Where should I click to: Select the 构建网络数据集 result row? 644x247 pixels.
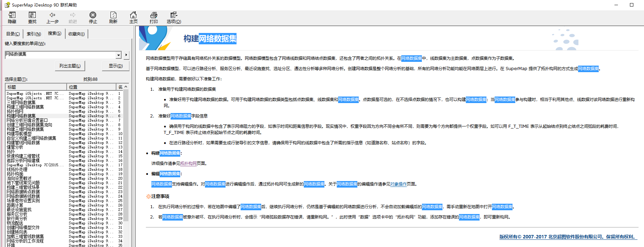point(65,116)
